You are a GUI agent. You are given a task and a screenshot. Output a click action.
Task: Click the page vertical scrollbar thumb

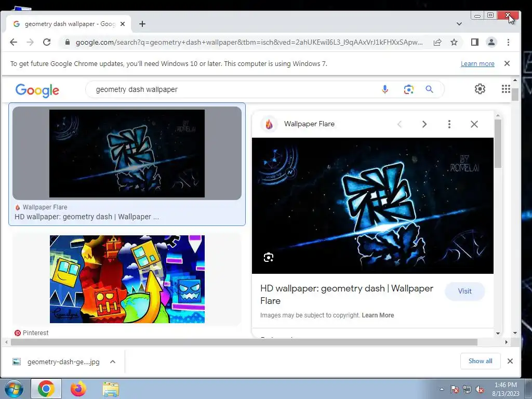[515, 95]
